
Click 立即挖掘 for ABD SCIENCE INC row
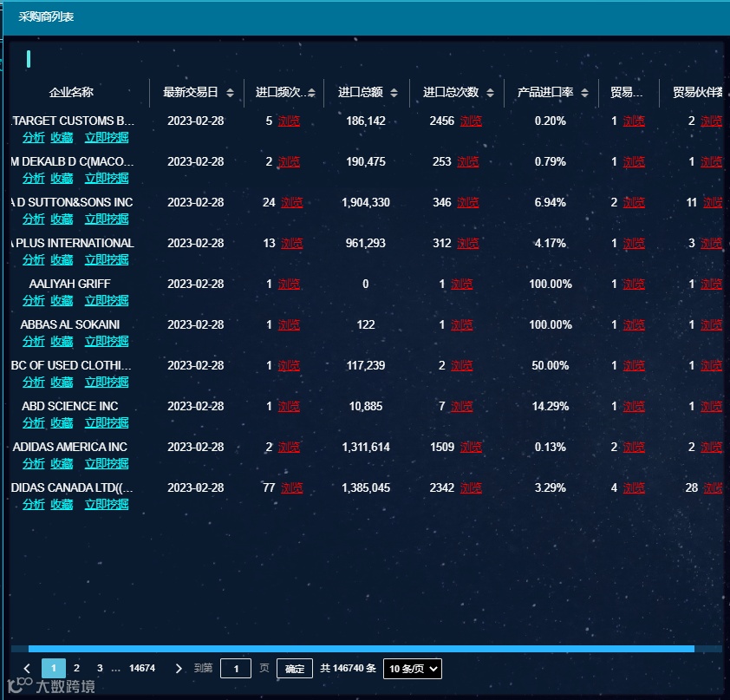click(107, 423)
